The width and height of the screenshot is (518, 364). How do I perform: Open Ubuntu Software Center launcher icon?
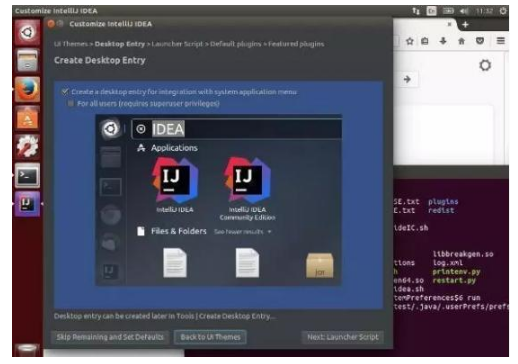(x=27, y=118)
